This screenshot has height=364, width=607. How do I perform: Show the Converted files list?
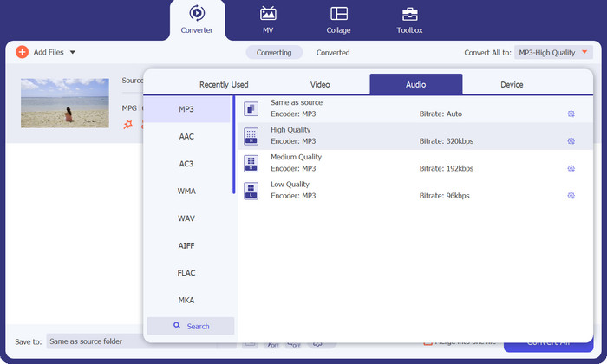[x=333, y=53]
